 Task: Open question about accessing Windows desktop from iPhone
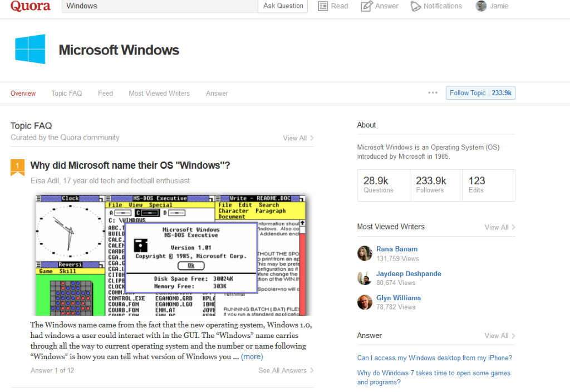click(434, 358)
